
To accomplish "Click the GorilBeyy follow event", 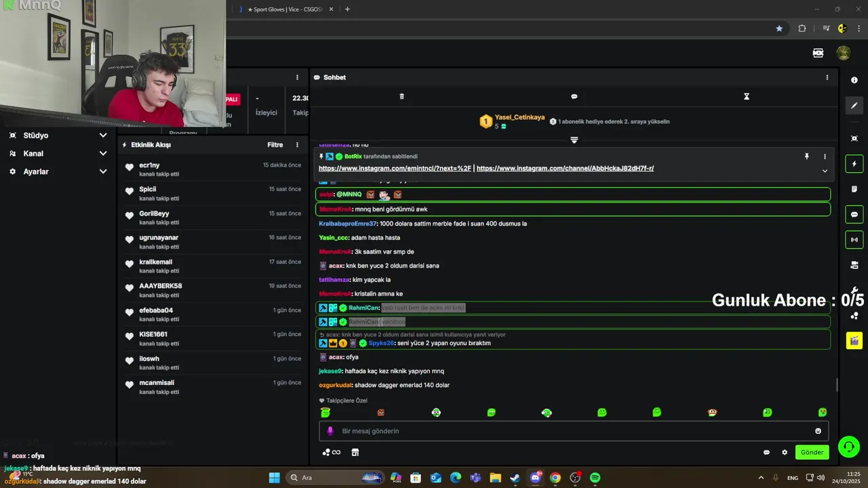I will (x=212, y=218).
